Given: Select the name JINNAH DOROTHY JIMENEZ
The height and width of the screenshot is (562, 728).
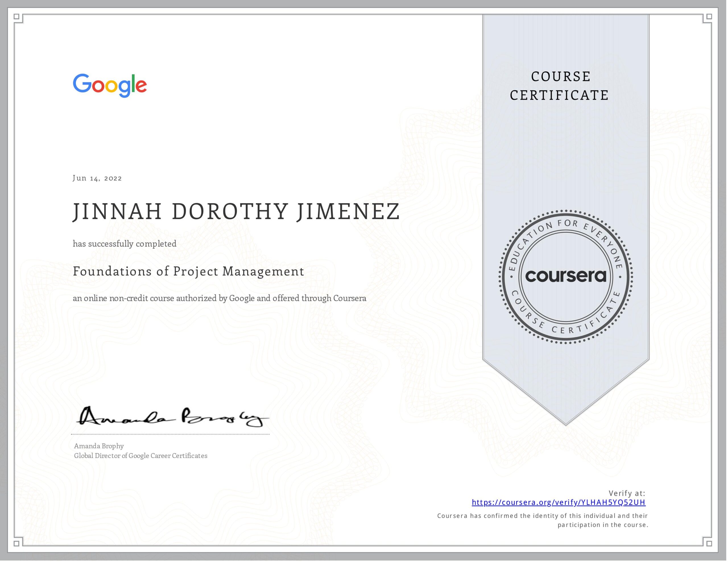Looking at the screenshot, I should coord(236,212).
